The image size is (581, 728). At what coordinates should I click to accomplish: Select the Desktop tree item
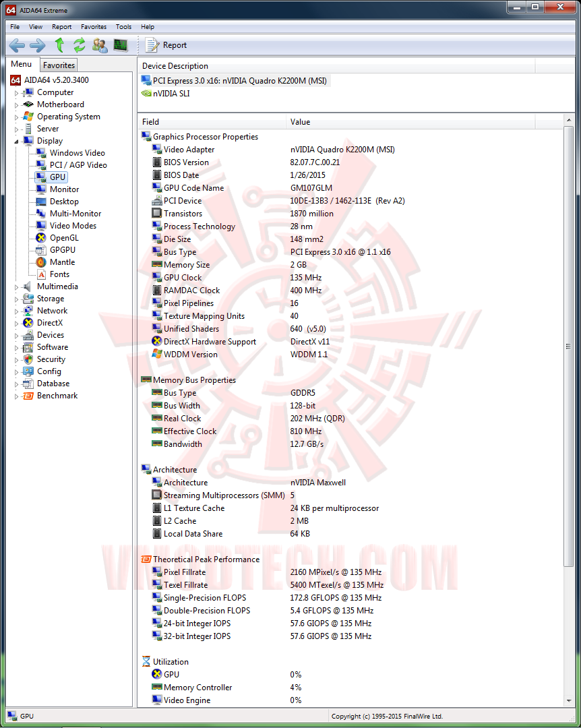pos(64,201)
